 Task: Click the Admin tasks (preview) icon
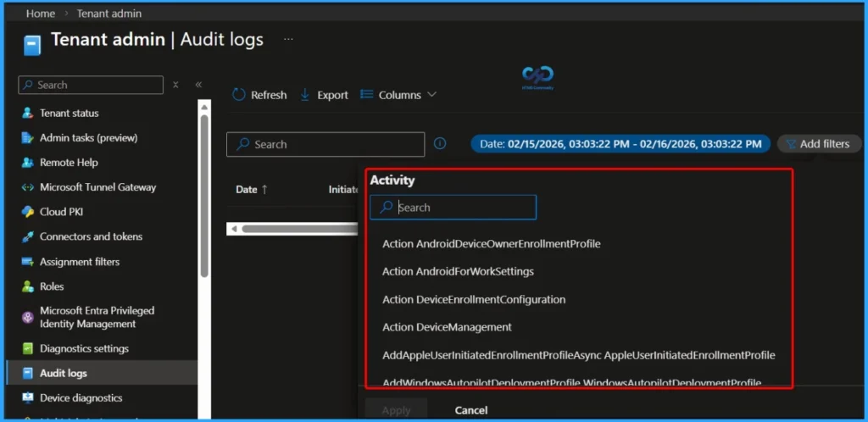(28, 138)
